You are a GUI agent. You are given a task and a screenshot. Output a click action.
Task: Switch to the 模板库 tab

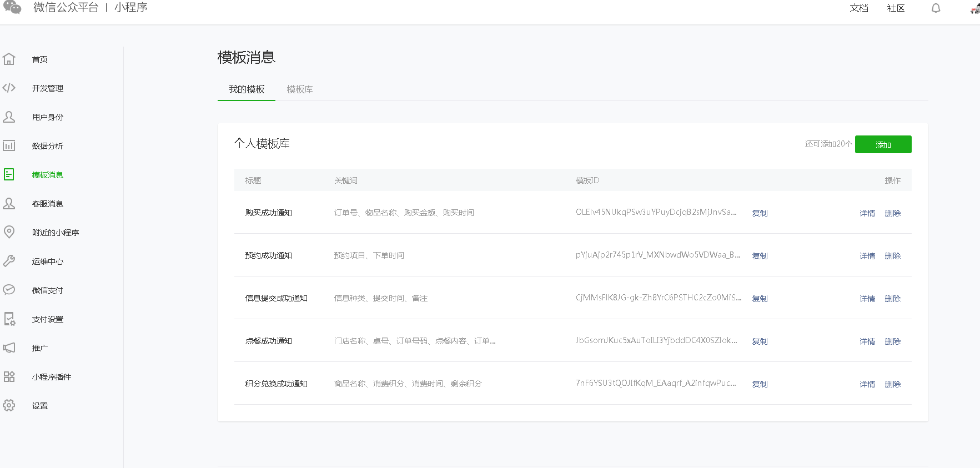point(299,89)
